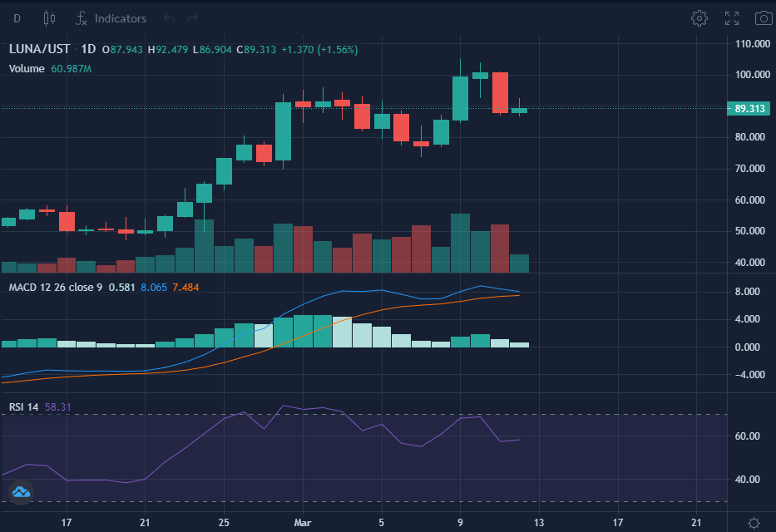Click the Mar date label on time axis
The image size is (776, 532).
point(303,523)
